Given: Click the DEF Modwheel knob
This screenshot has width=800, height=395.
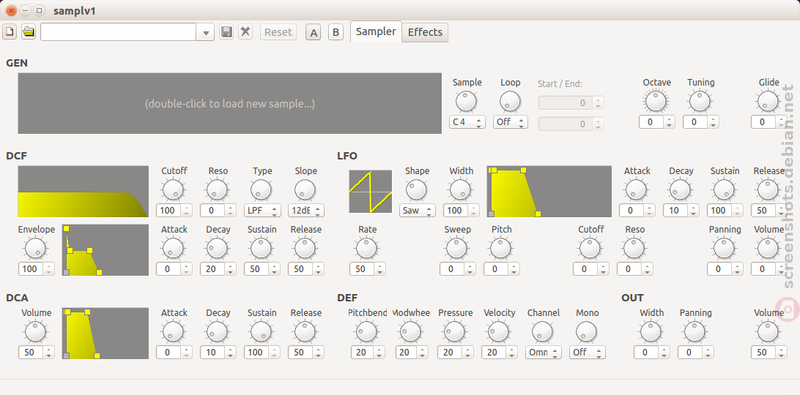Looking at the screenshot, I should pos(411,332).
